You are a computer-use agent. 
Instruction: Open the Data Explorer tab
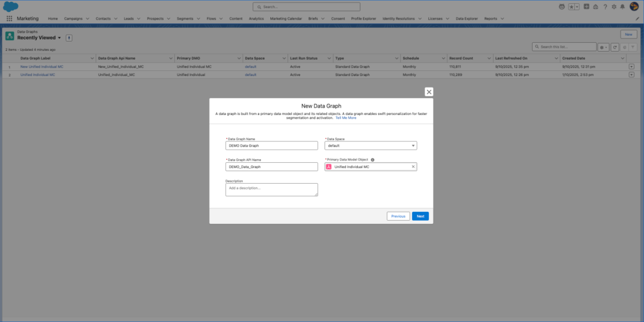[x=466, y=19]
